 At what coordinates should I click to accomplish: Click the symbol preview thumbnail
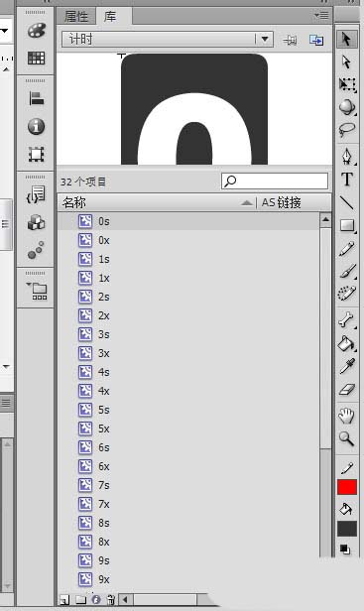coord(194,109)
